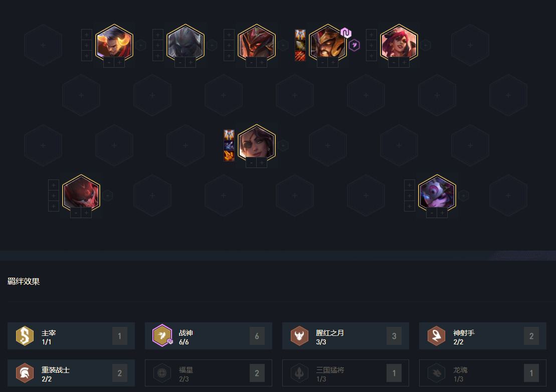Click the purple trait emblem right of golden-helmet champion
The height and width of the screenshot is (392, 556).
354,45
